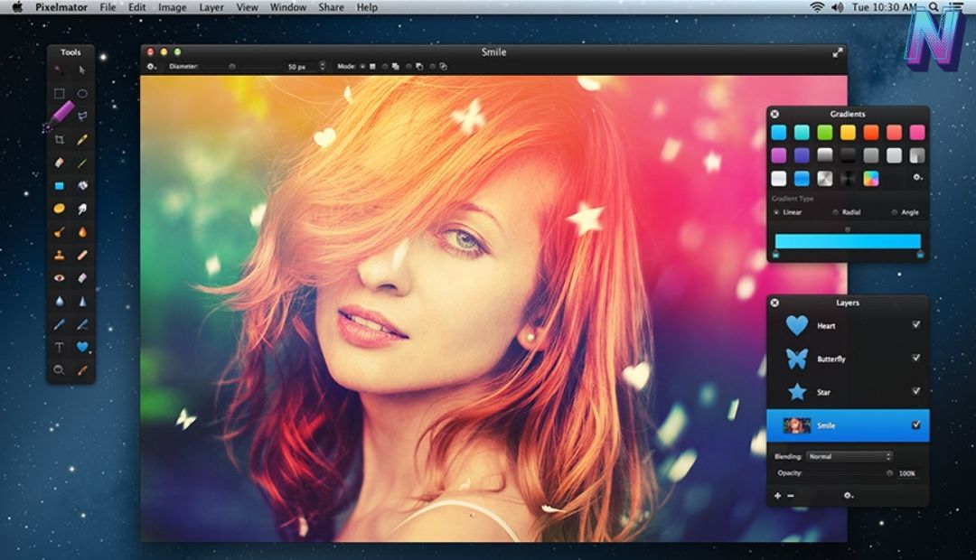The height and width of the screenshot is (560, 976).
Task: Select the orange flame Burn tool
Action: (x=82, y=232)
